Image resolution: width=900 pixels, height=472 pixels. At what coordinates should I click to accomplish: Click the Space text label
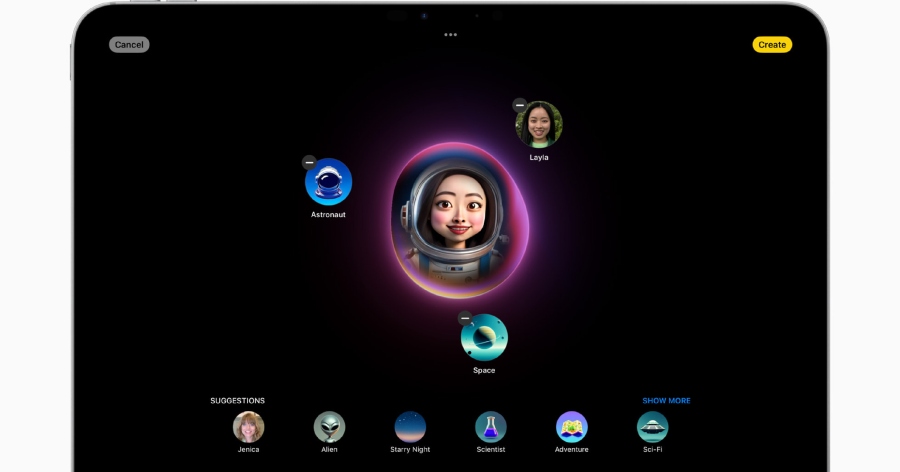pyautogui.click(x=484, y=371)
